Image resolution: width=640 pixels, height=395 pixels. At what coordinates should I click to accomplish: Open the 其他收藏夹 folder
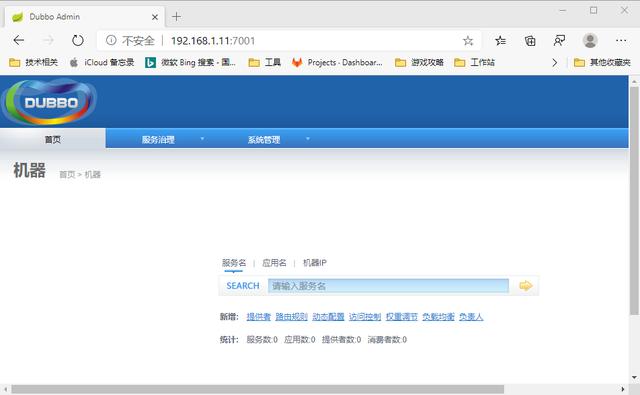(602, 62)
